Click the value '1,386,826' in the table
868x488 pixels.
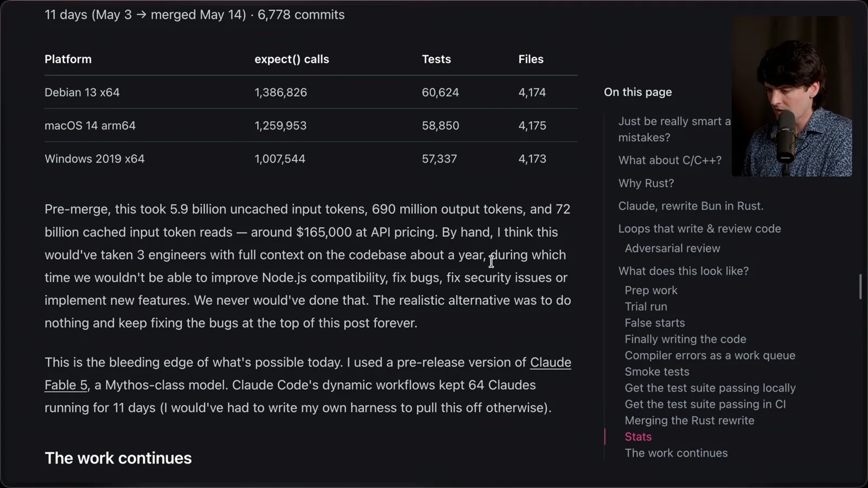coord(280,92)
